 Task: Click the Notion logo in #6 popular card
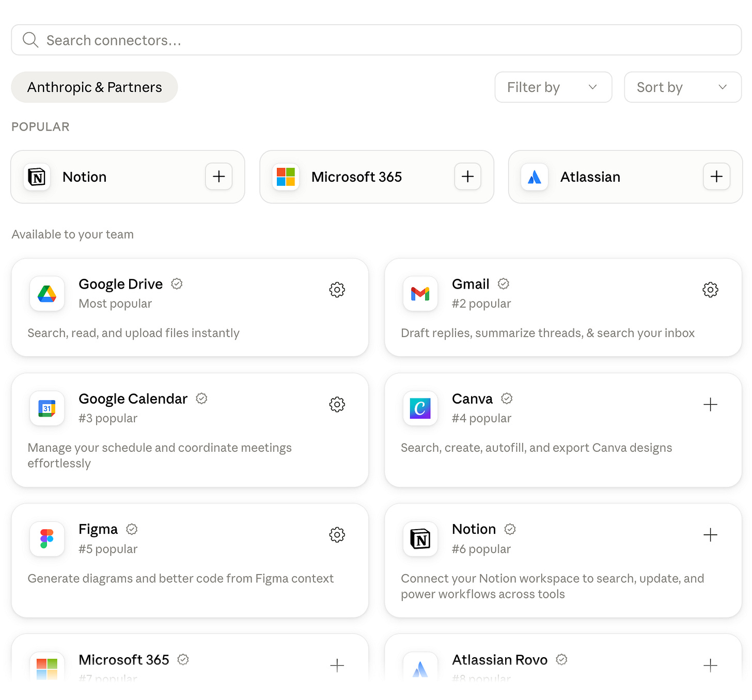click(x=420, y=539)
